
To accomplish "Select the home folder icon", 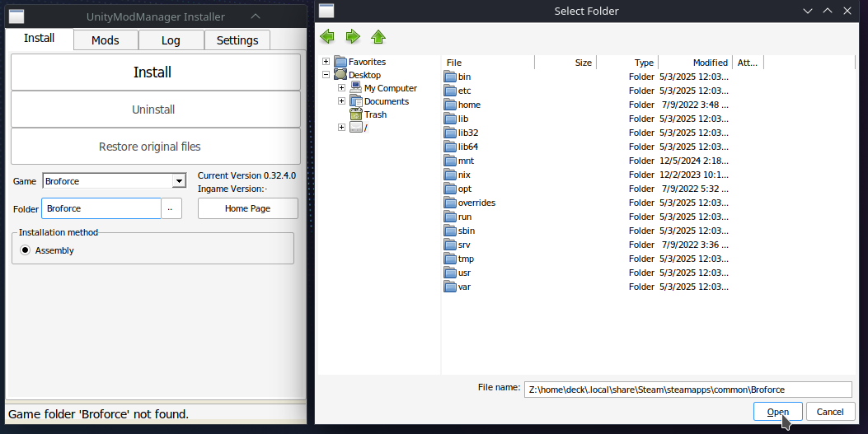I will (450, 105).
